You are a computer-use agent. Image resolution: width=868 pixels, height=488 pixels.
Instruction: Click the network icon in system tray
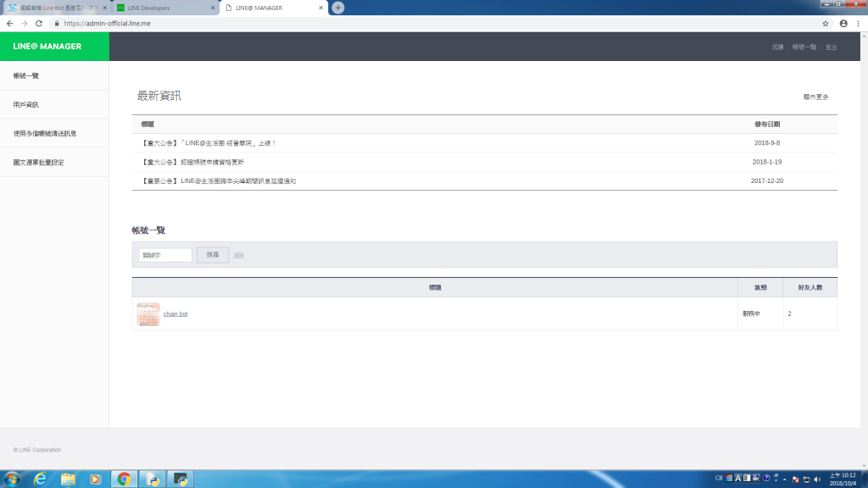point(807,480)
